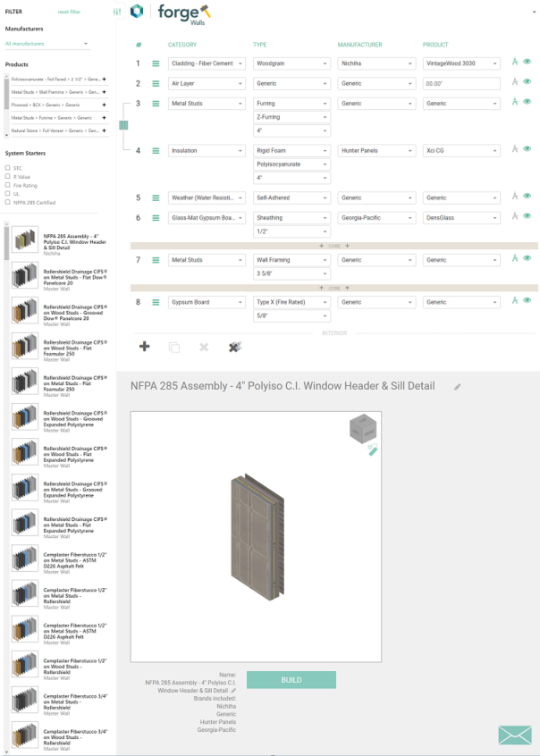Open the VintageWood 3030 product dropdown
Screen dimensions: 540x756
461,63
